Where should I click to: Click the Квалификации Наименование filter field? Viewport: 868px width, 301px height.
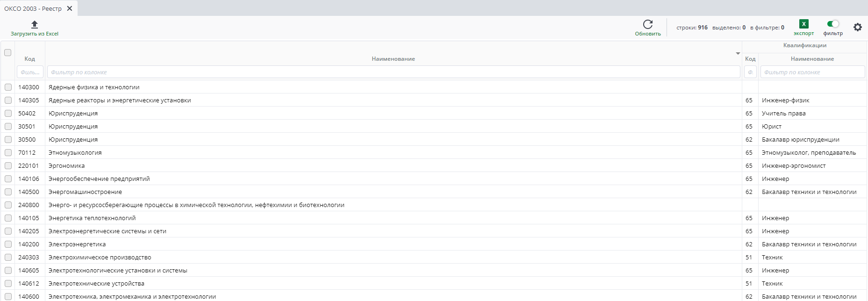pos(812,72)
